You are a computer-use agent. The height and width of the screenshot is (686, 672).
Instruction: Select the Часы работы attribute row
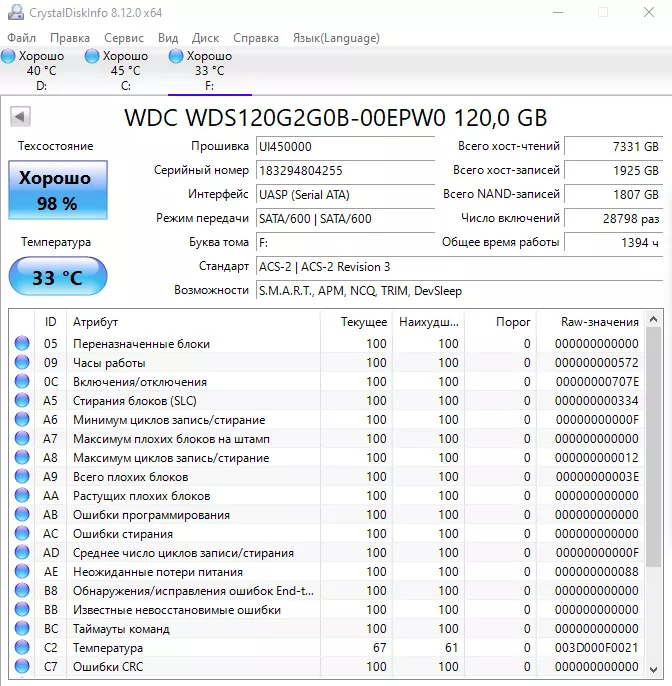pyautogui.click(x=109, y=363)
